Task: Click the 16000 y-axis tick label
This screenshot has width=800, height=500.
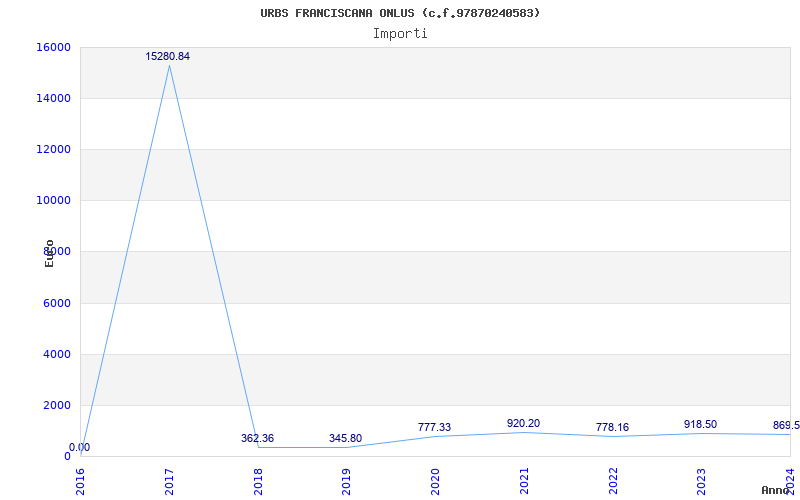Action: pyautogui.click(x=53, y=47)
